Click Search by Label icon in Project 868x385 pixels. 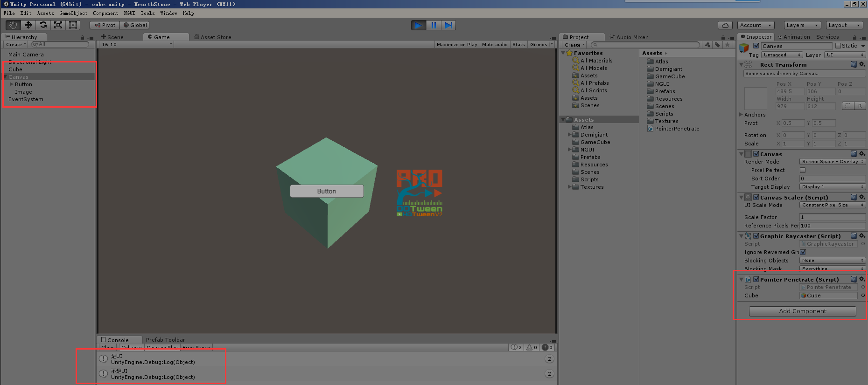tap(717, 45)
